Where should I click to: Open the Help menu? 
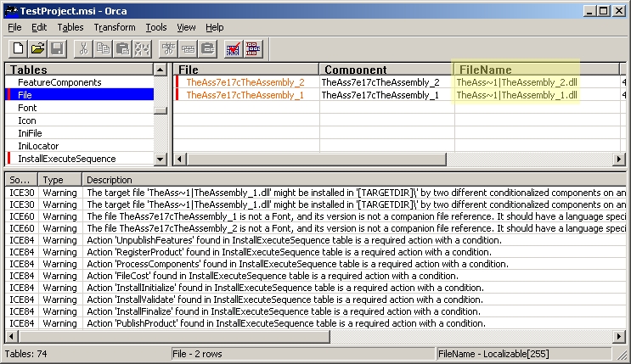click(215, 27)
